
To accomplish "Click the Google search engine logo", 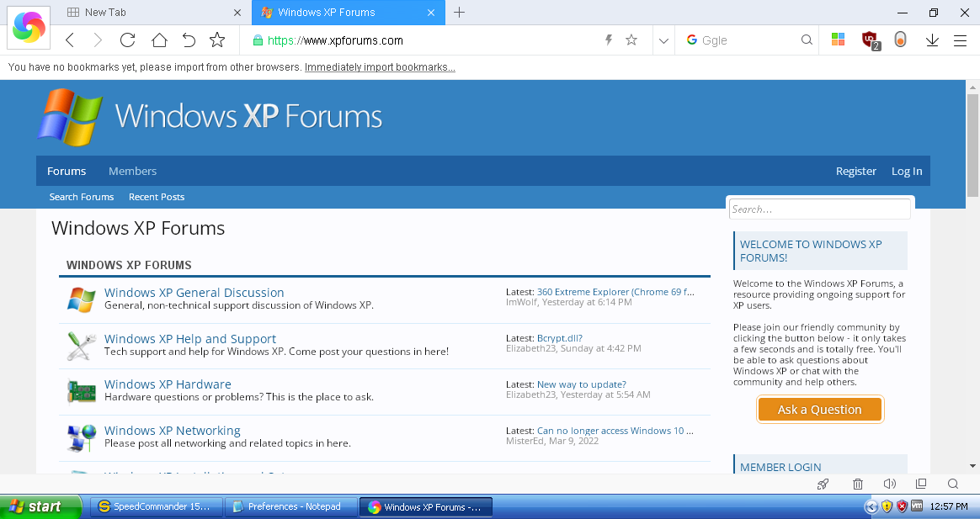I will point(692,40).
